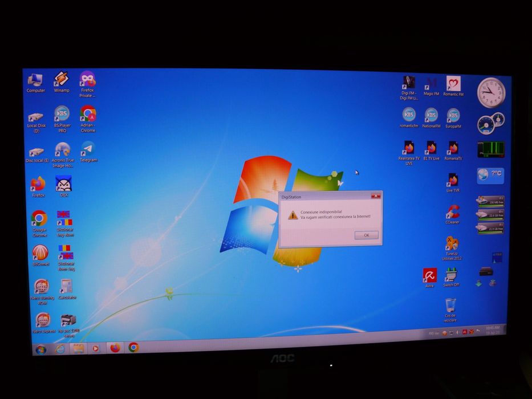Select the Avira desktop shortcut
532x399 pixels.
coord(429,278)
